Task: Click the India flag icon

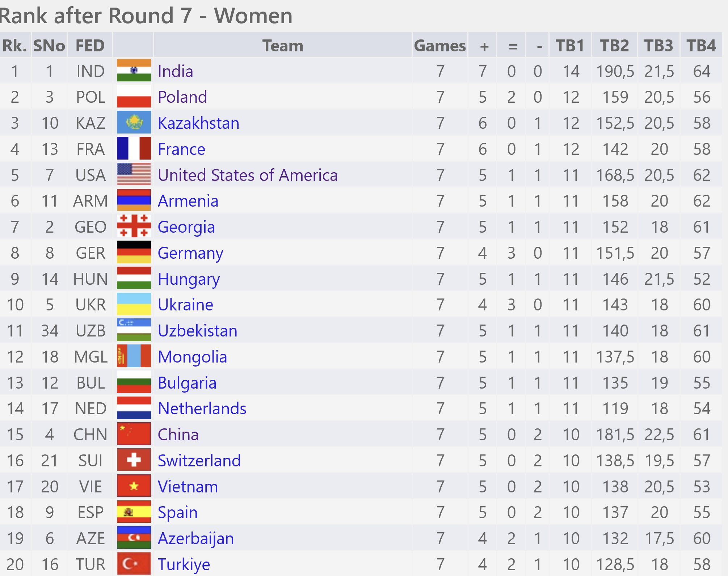Action: pos(134,71)
